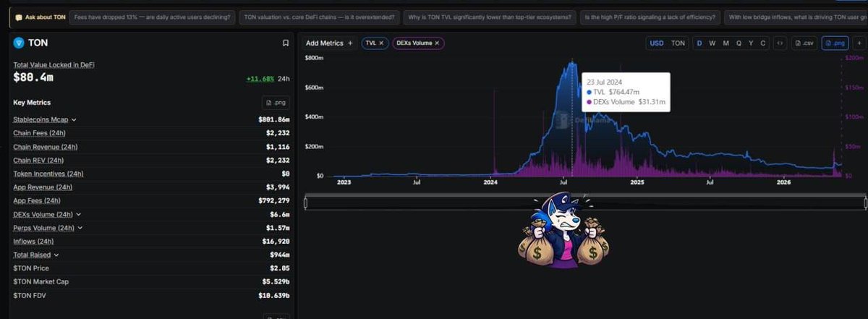
Task: Click Token Incentives (24h) metric
Action: 48,174
